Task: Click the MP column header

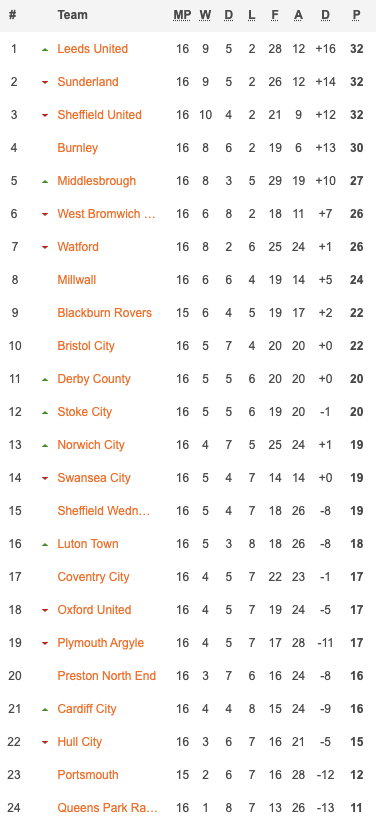Action: [x=182, y=15]
